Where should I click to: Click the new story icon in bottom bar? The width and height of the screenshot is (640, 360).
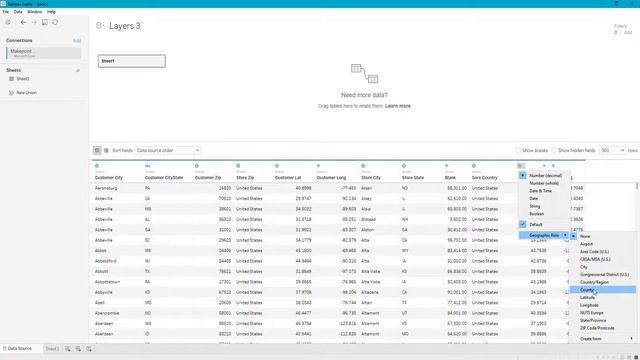pyautogui.click(x=89, y=349)
